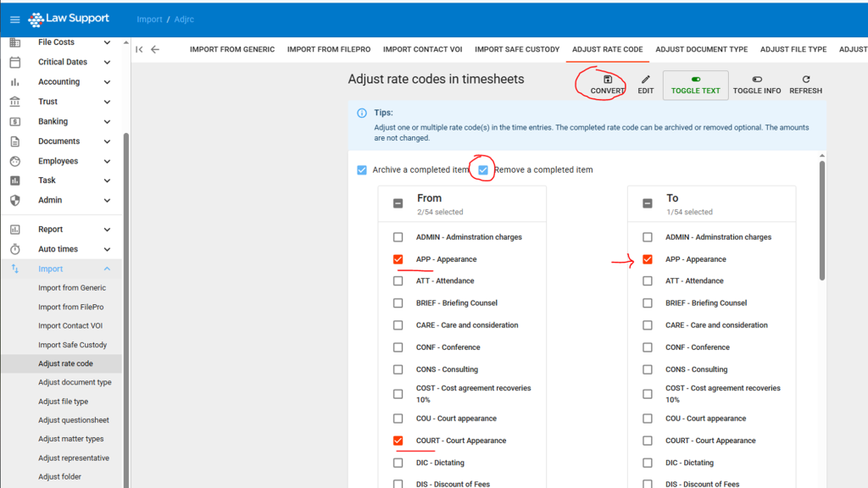Open the Import Safe Custody tab
This screenshot has height=488, width=868.
coord(517,49)
